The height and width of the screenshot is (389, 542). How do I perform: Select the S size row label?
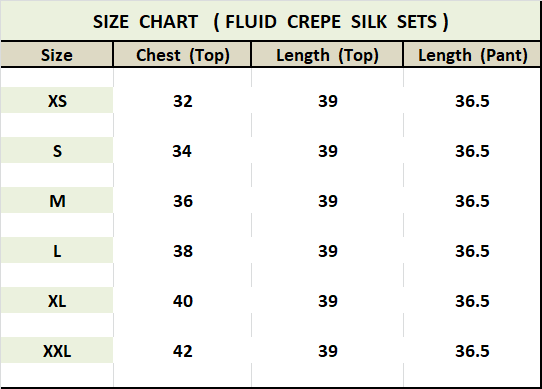(x=57, y=150)
